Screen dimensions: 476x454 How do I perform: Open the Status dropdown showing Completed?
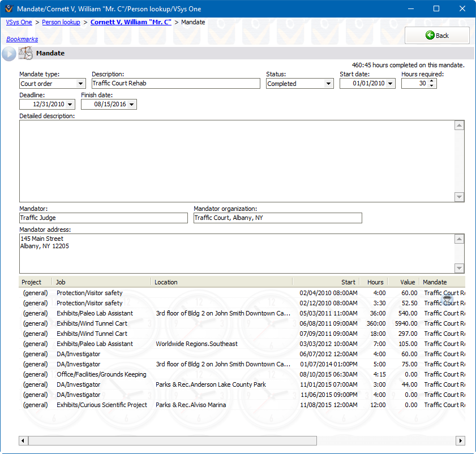click(x=328, y=83)
